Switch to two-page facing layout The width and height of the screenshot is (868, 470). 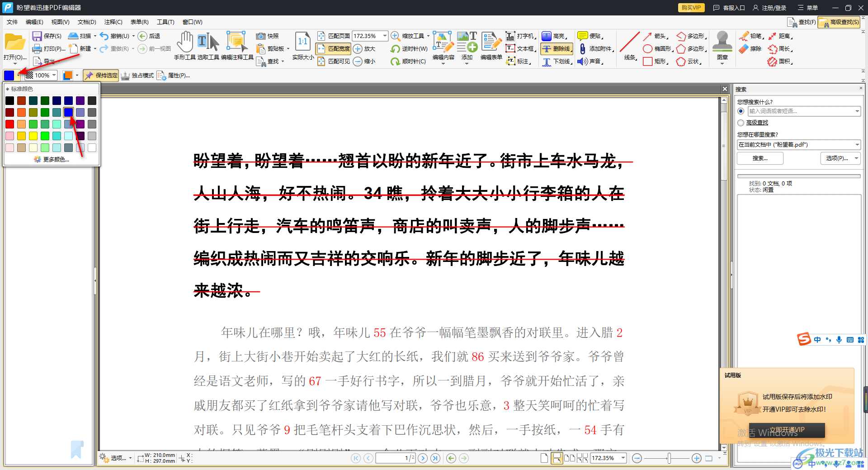pos(570,458)
